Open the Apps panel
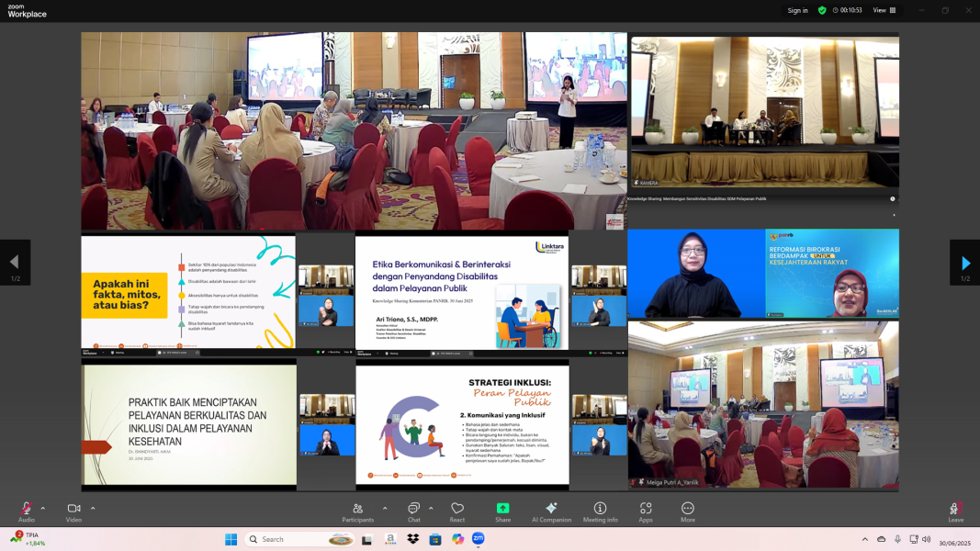Screen dimensions: 980x551 coord(646,510)
